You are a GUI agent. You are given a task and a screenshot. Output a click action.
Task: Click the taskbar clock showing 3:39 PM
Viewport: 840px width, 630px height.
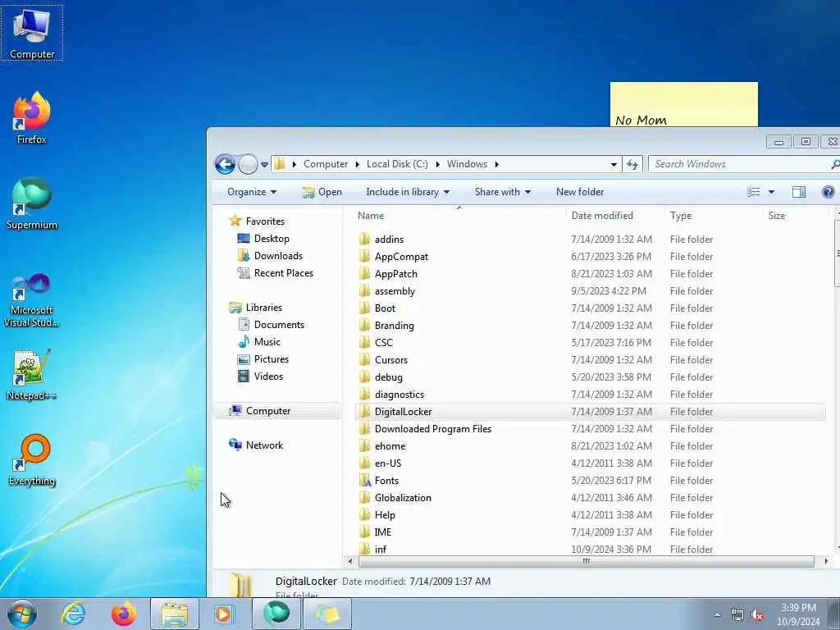[798, 614]
